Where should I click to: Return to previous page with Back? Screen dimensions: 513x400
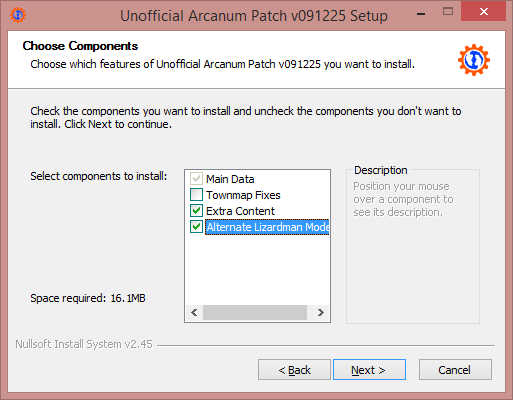(x=294, y=370)
